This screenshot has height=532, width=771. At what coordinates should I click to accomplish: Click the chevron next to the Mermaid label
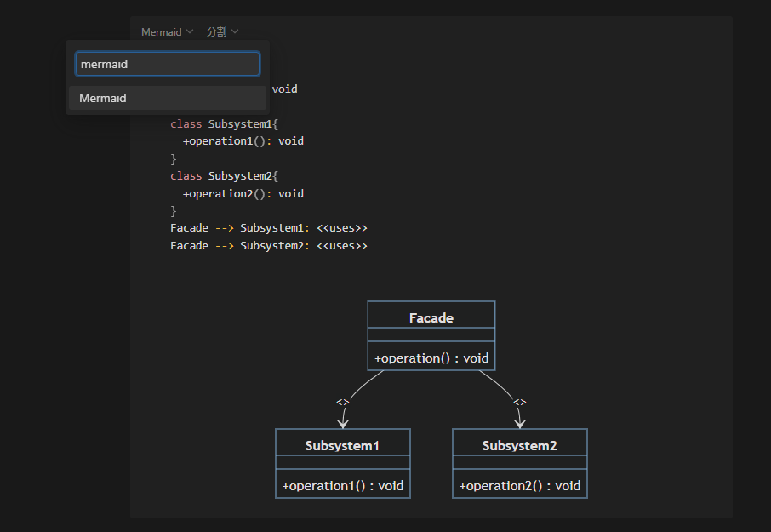191,31
